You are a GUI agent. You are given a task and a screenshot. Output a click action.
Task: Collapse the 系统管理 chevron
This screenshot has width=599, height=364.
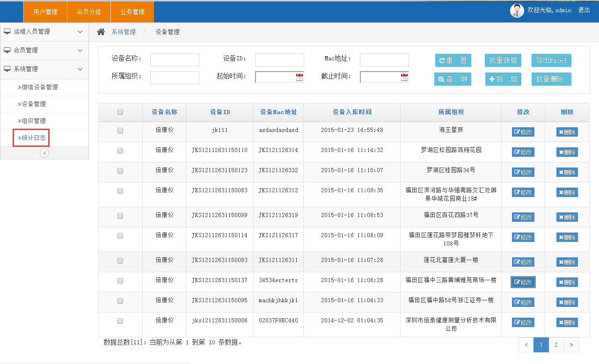click(x=80, y=69)
